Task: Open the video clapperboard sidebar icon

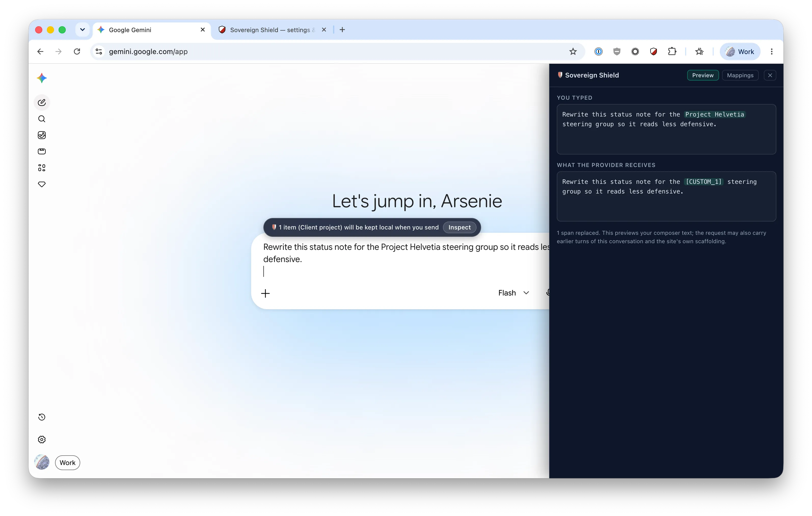Action: (42, 151)
